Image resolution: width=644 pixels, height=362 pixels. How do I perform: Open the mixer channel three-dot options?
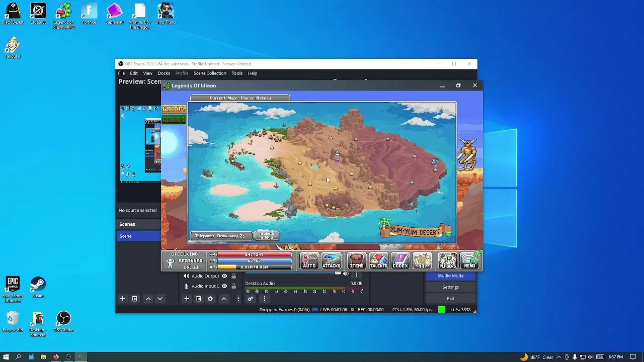click(356, 274)
